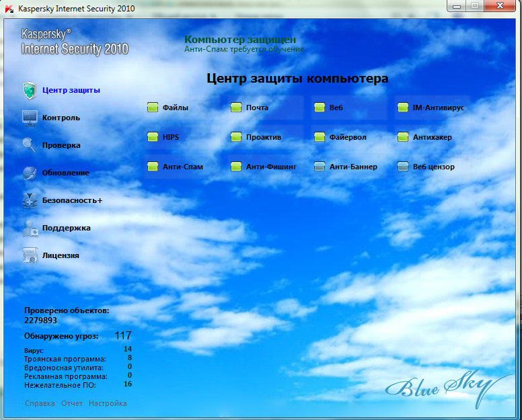Toggle the Анти-Фишинг indicator

coord(236,167)
